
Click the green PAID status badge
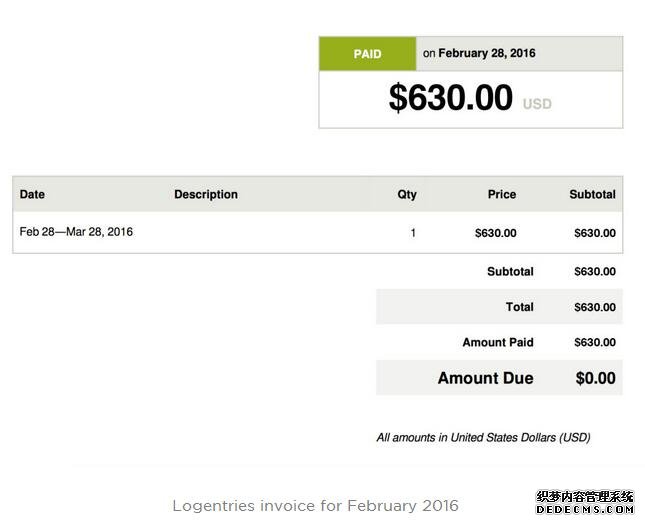tap(367, 53)
